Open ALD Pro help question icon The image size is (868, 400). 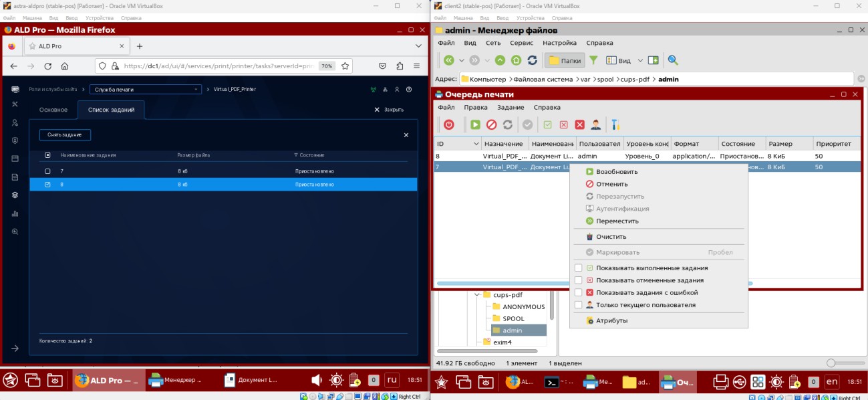pyautogui.click(x=409, y=89)
